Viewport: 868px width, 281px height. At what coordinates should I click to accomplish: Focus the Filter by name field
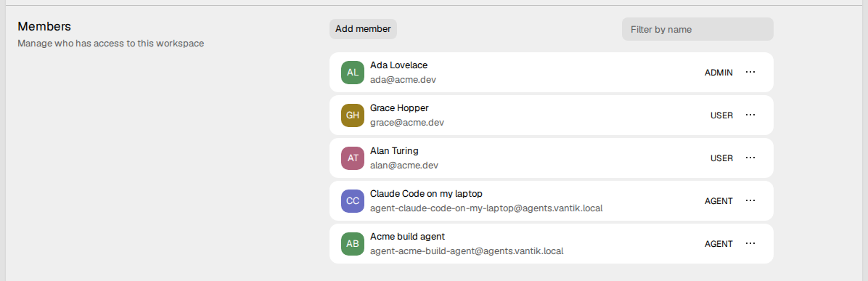697,29
